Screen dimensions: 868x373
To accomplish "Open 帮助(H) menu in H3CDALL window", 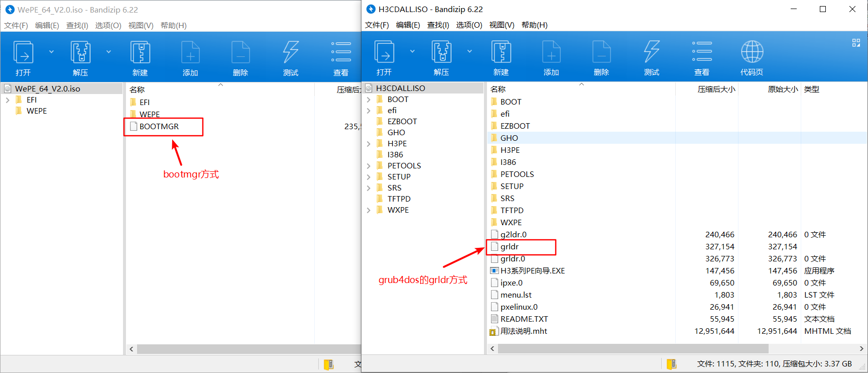I will 534,25.
